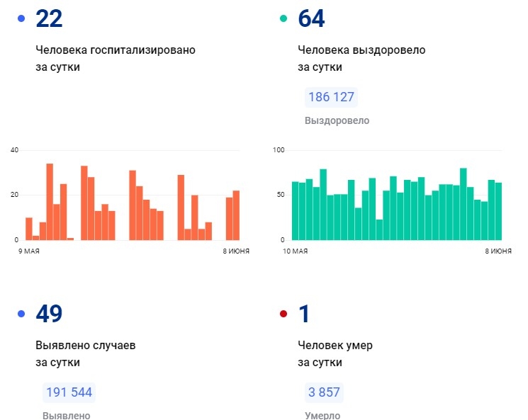Viewport: 528px width, 420px height.
Task: Click the 'Выздоровело' caption under 186 127
Action: click(x=337, y=121)
